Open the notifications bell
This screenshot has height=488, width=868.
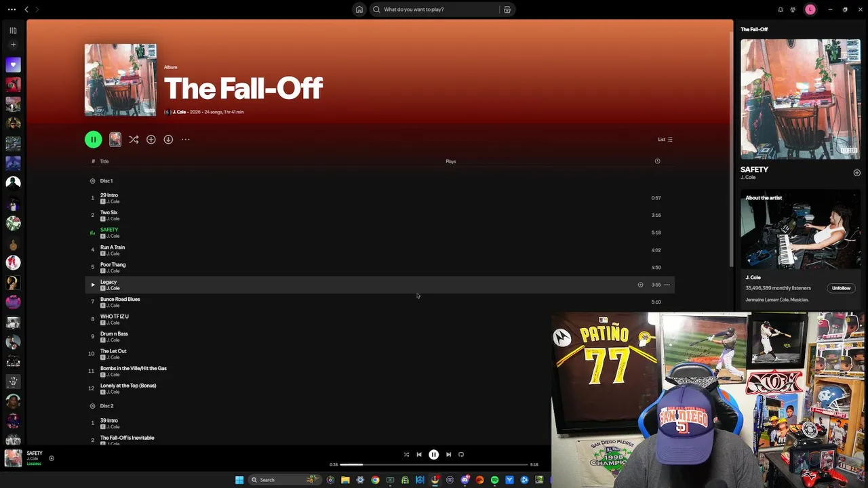click(781, 9)
